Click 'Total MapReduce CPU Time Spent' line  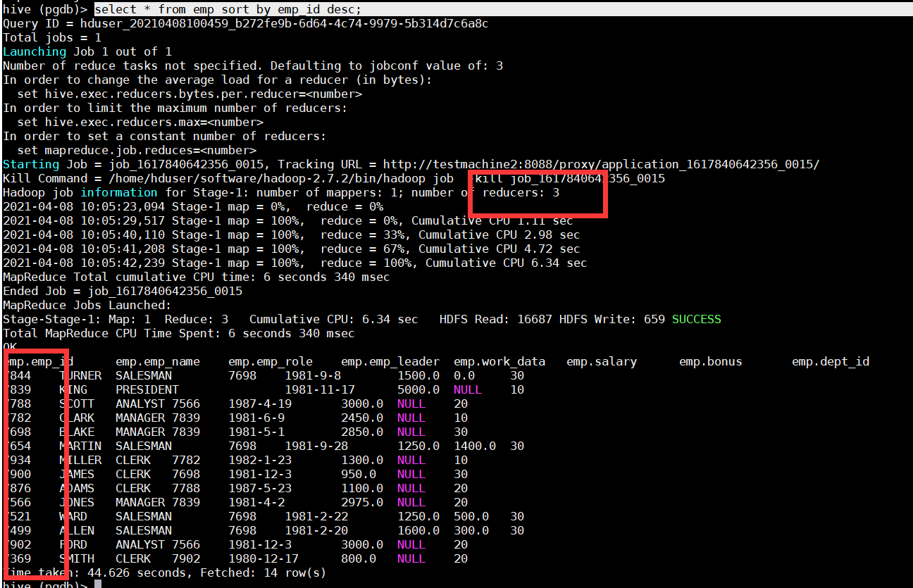tap(179, 333)
